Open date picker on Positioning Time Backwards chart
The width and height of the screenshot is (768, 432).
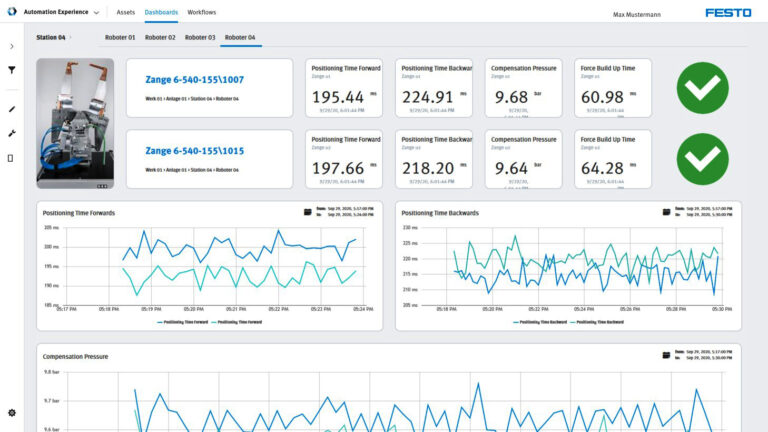(667, 212)
